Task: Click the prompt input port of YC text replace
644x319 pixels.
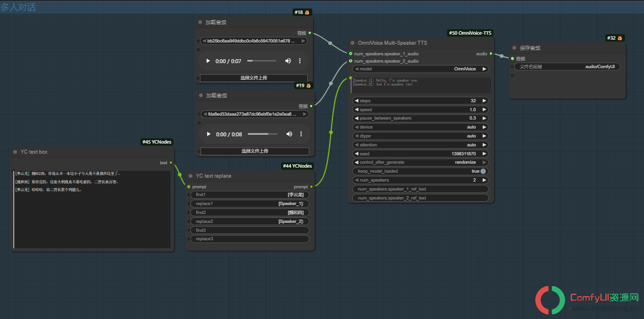Action: [189, 187]
